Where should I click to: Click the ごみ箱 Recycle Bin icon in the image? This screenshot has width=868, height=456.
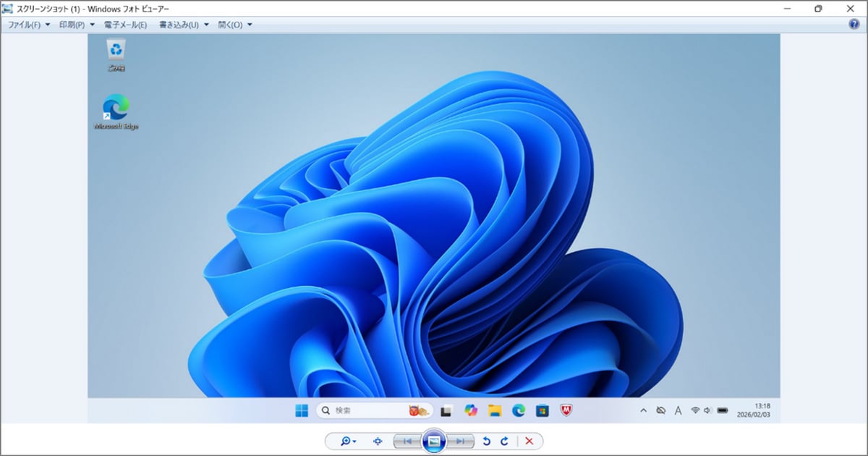(116, 51)
